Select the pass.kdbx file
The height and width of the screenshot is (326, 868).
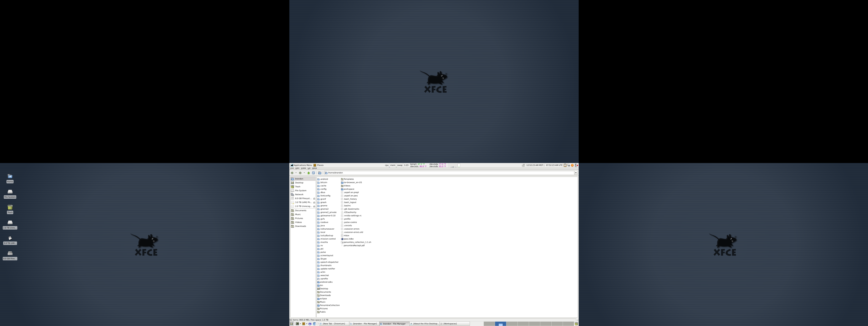348,239
